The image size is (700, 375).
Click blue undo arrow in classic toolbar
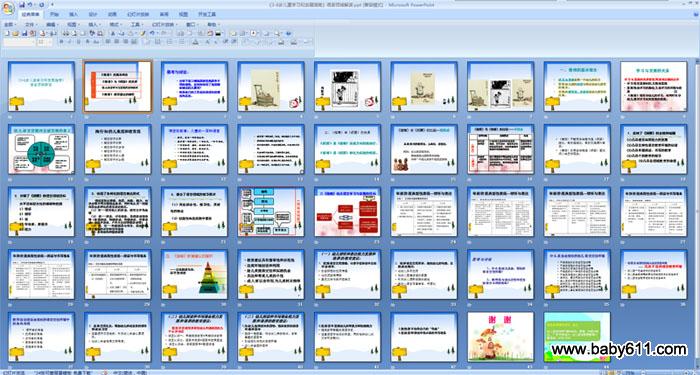152,33
